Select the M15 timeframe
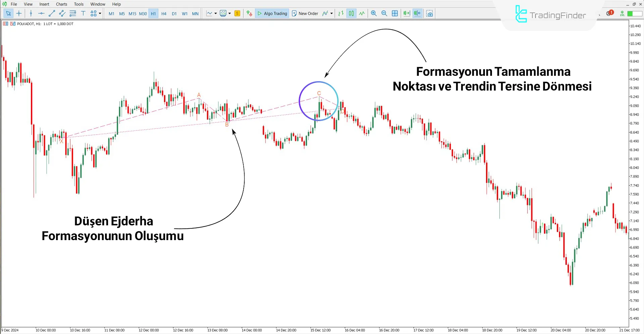The height and width of the screenshot is (334, 644). 132,13
